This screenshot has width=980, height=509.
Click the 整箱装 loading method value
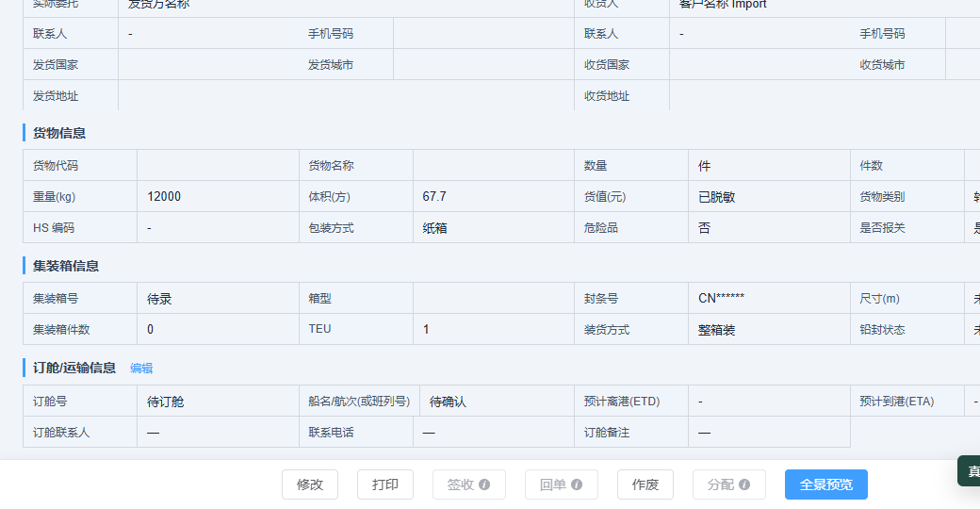click(x=716, y=330)
